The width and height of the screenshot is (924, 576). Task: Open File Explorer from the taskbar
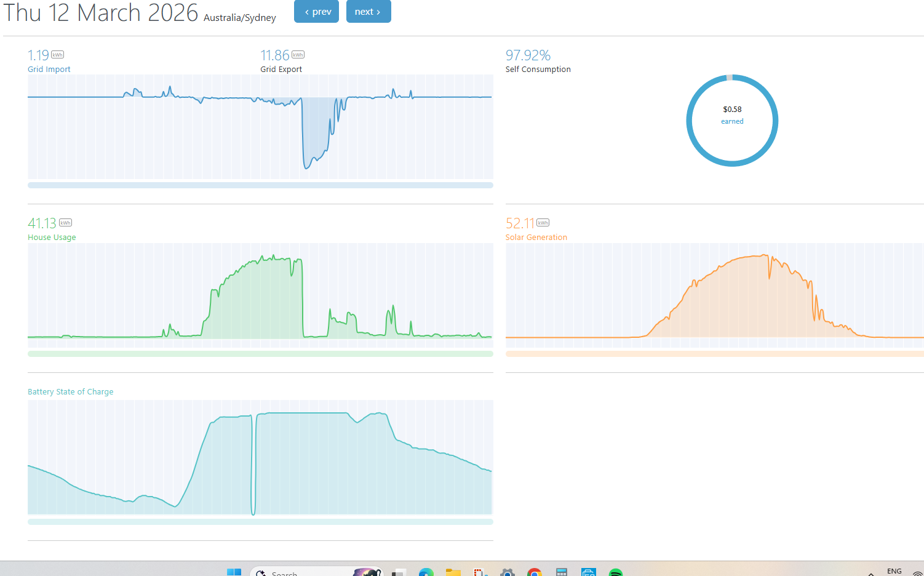tap(453, 573)
